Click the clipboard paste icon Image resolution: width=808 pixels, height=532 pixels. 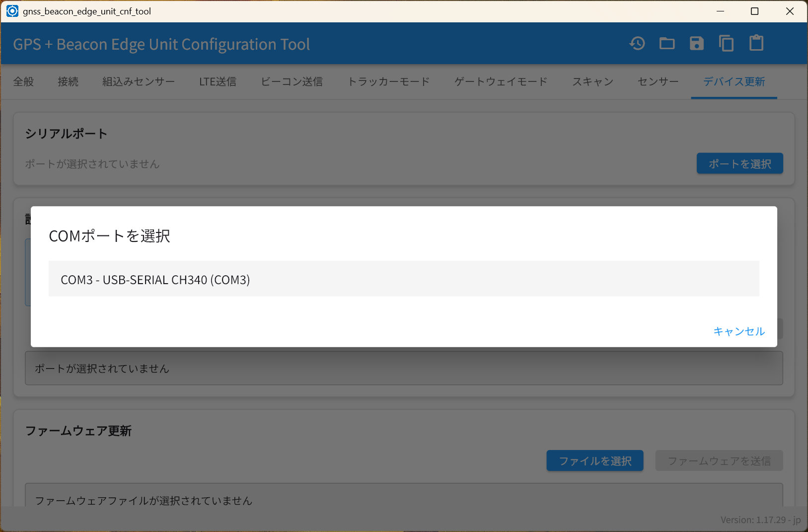(x=756, y=44)
